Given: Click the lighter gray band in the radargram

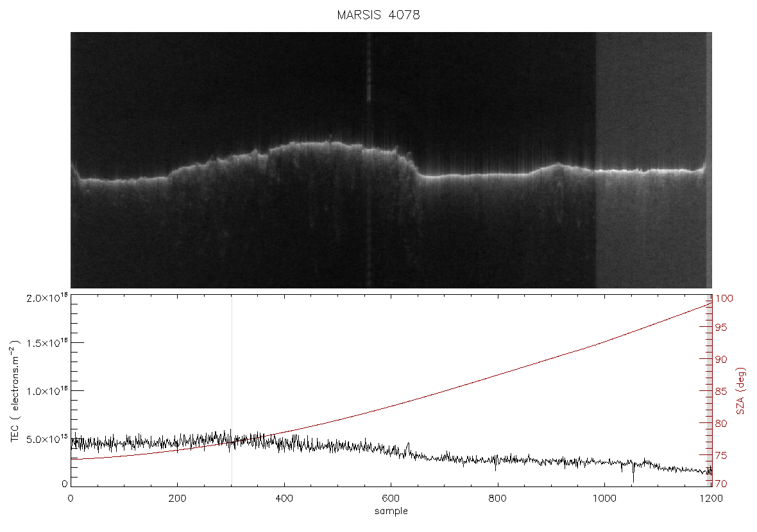Looking at the screenshot, I should point(651,160).
